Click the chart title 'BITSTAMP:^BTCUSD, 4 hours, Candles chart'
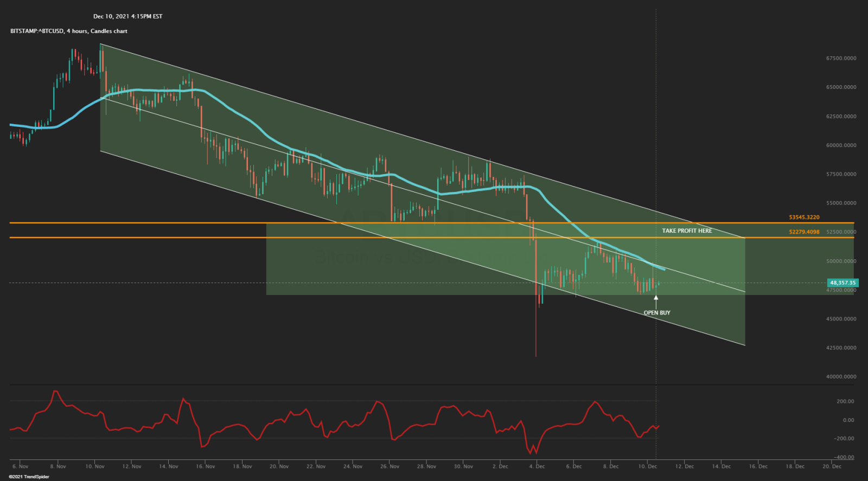The height and width of the screenshot is (481, 868). pos(69,31)
